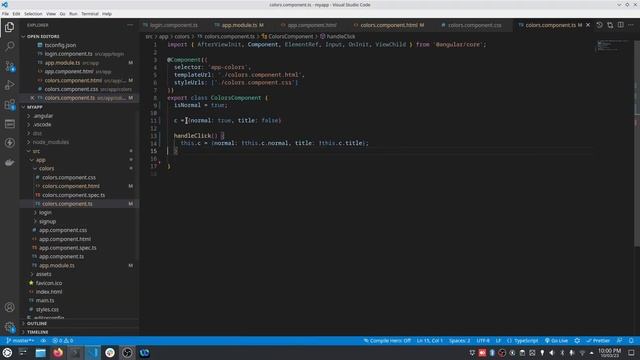The height and width of the screenshot is (360, 640).
Task: Open the Selection menu
Action: pyautogui.click(x=33, y=14)
